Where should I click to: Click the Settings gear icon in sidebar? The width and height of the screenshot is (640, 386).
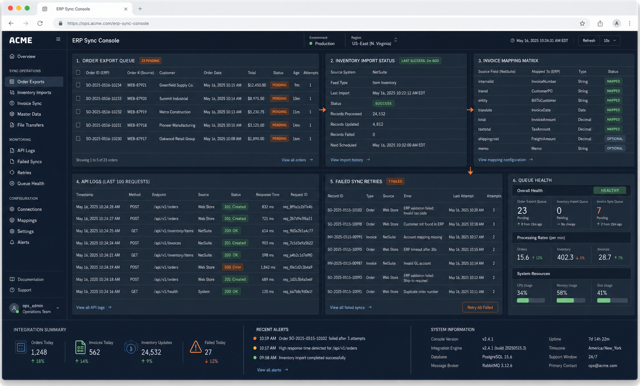click(x=12, y=231)
